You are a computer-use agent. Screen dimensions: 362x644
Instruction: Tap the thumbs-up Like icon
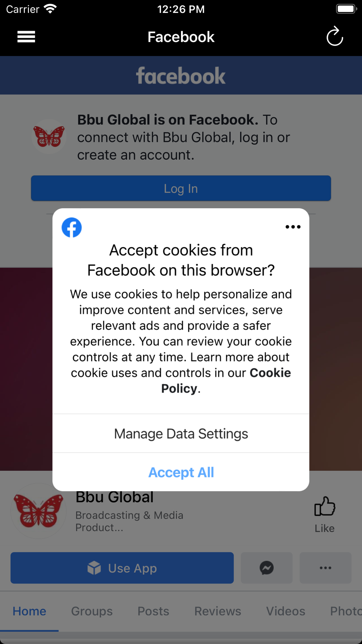[x=325, y=506]
